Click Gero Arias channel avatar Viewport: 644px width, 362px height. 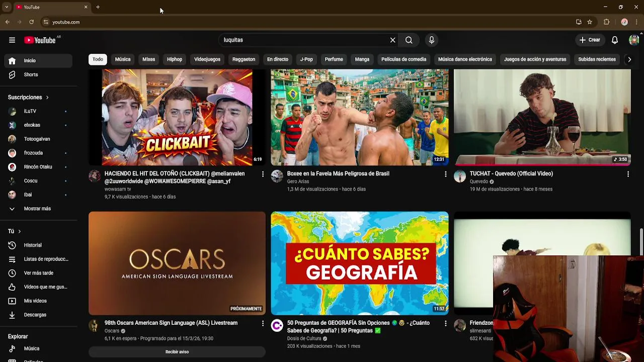pos(277,176)
